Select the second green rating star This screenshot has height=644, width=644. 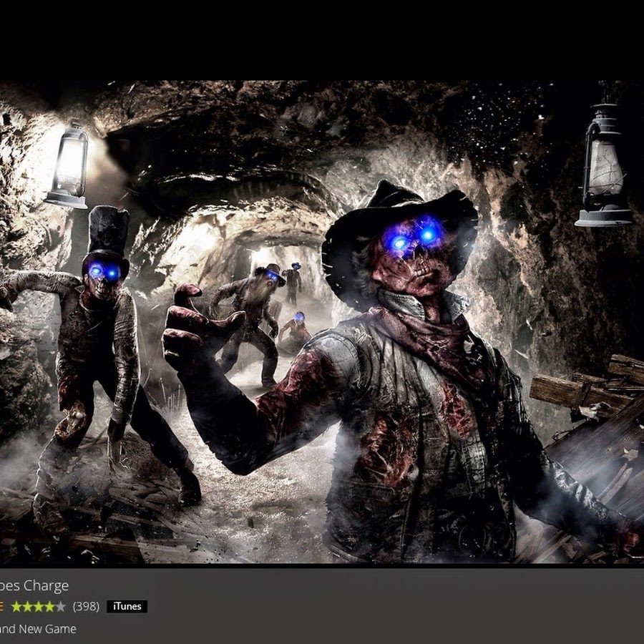[x=27, y=606]
